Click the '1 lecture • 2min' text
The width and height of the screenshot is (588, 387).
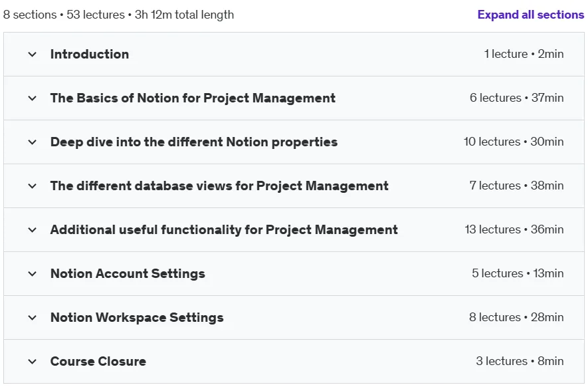click(524, 54)
